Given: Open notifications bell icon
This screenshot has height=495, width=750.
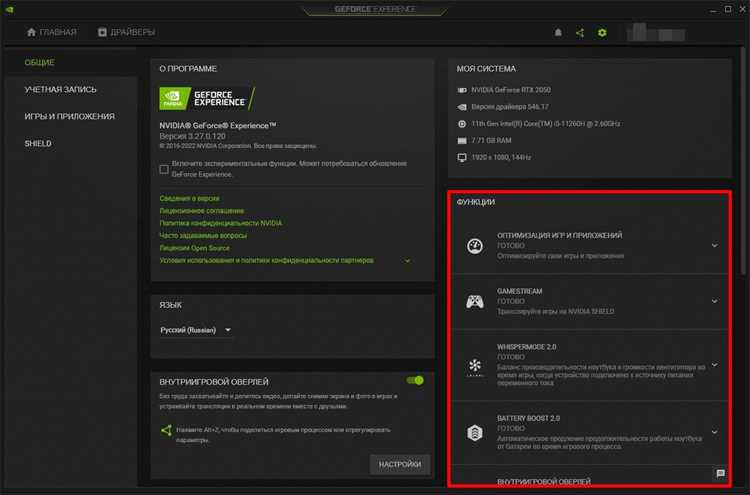Looking at the screenshot, I should click(558, 33).
